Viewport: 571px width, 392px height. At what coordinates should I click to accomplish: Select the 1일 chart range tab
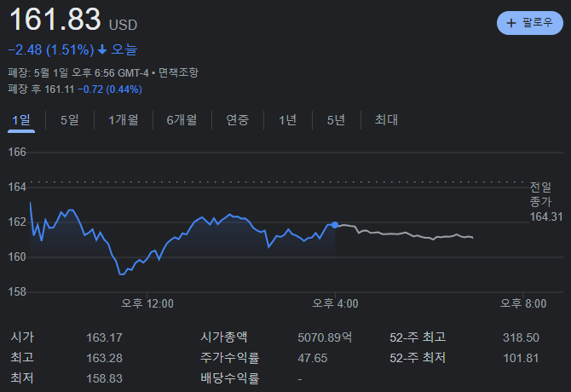[x=21, y=120]
